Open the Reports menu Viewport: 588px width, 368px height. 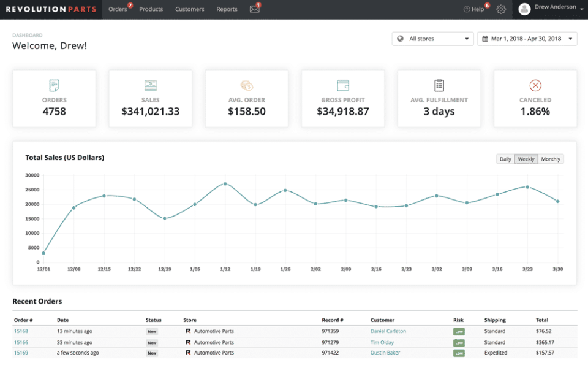click(x=227, y=9)
